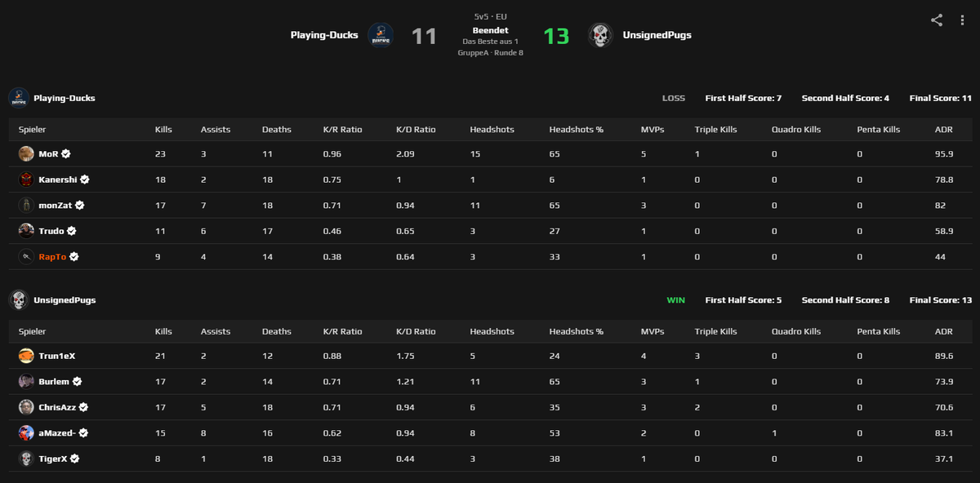Screen dimensions: 980x483
Task: Click Kanershi's player avatar
Action: [x=26, y=179]
